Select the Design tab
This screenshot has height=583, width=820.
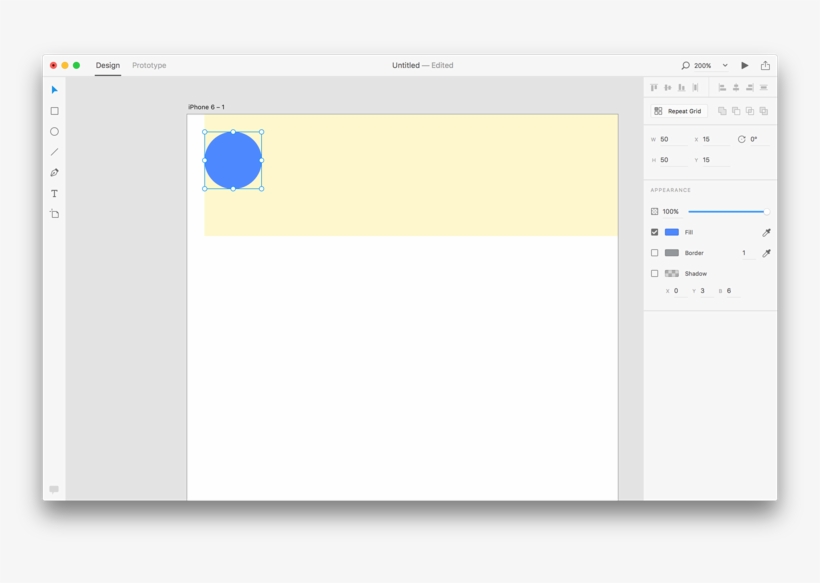tap(107, 65)
